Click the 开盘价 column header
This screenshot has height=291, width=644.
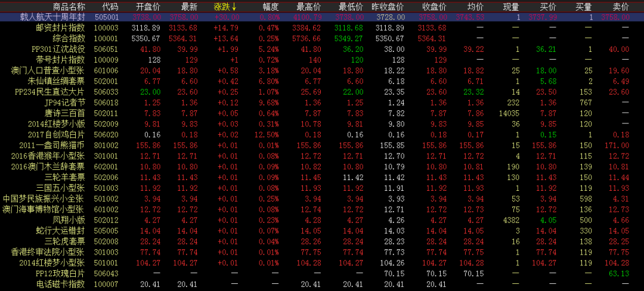148,7
